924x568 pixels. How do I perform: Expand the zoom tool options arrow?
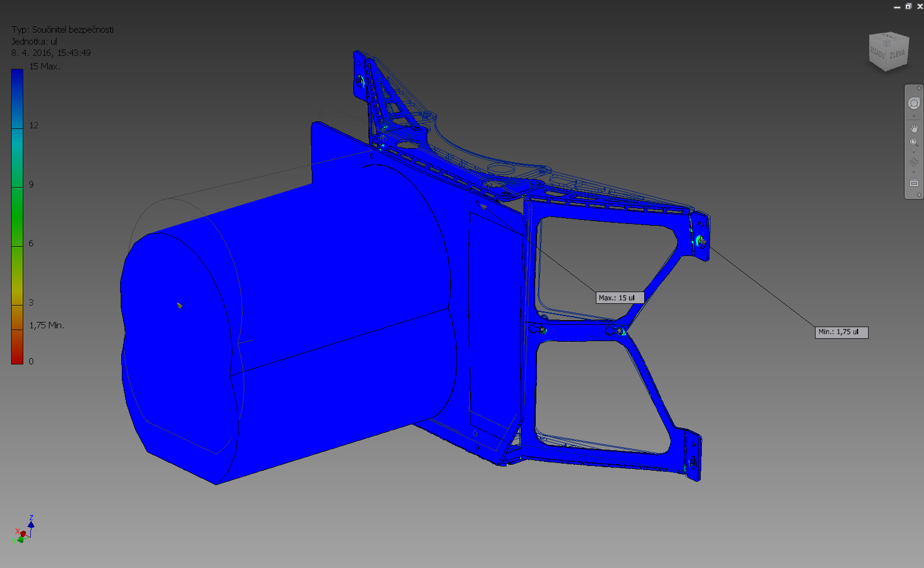point(914,153)
